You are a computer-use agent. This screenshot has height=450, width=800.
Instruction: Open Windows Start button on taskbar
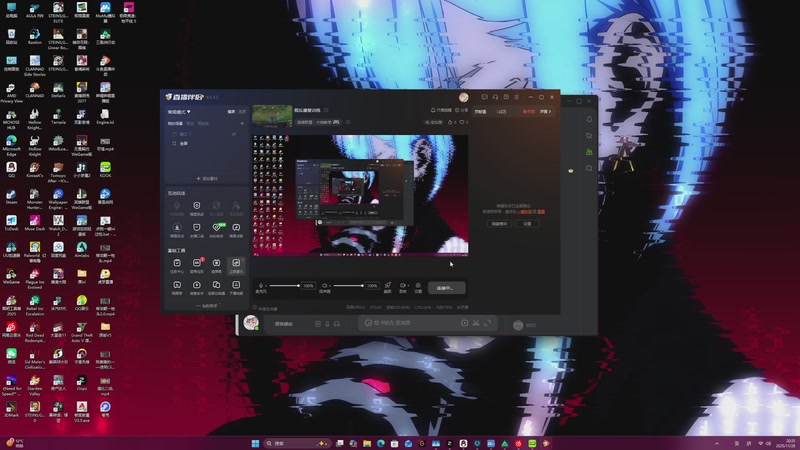coord(255,443)
